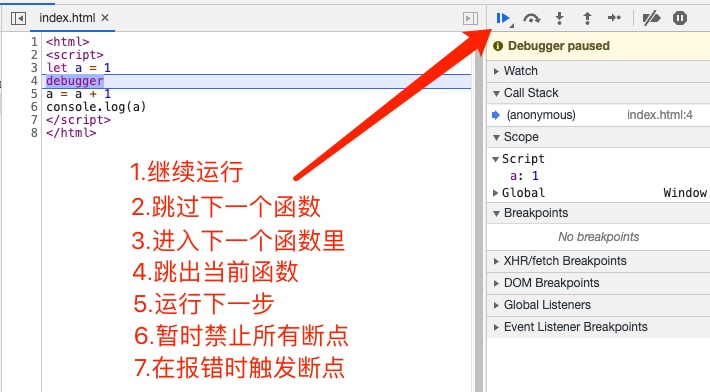Screen dimensions: 710x392
Task: Select the index.html file tab
Action: click(67, 18)
